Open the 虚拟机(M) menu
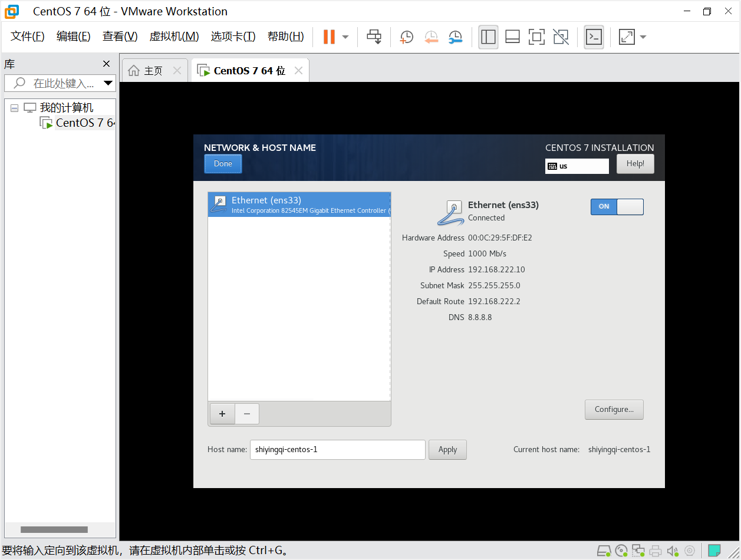Screen dimensions: 741x560 tap(174, 37)
